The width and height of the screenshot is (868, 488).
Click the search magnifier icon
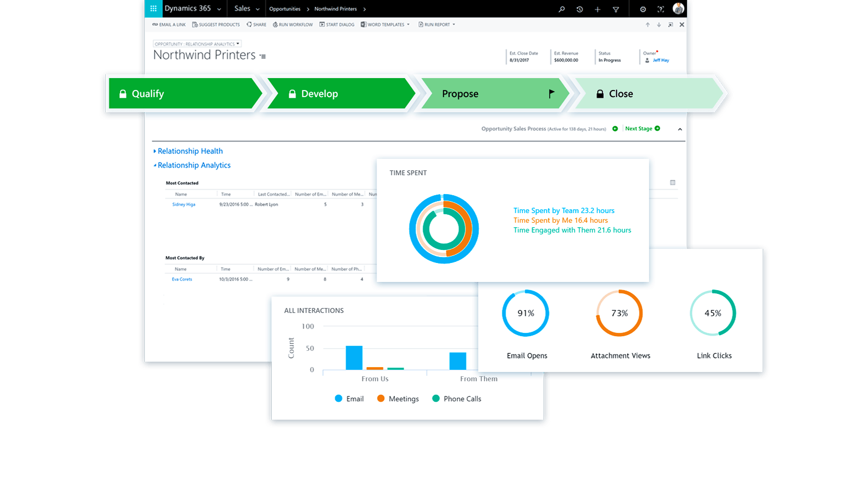pos(561,9)
